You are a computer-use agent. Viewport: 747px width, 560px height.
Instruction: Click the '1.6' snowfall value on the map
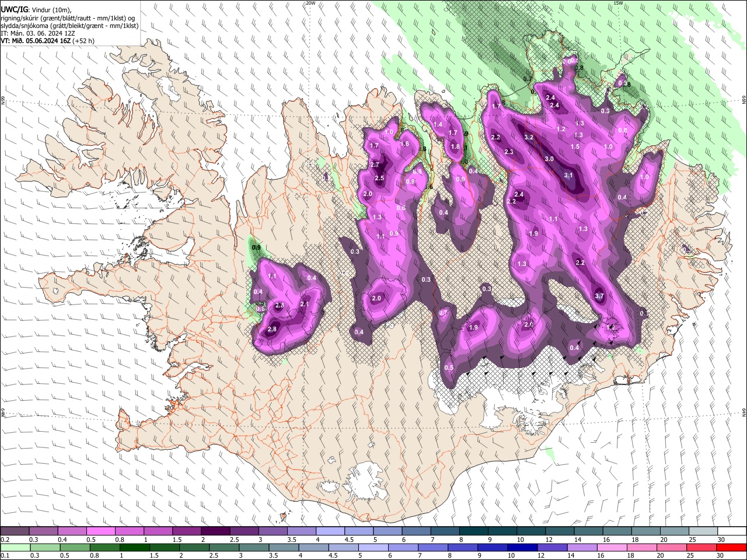[404, 144]
